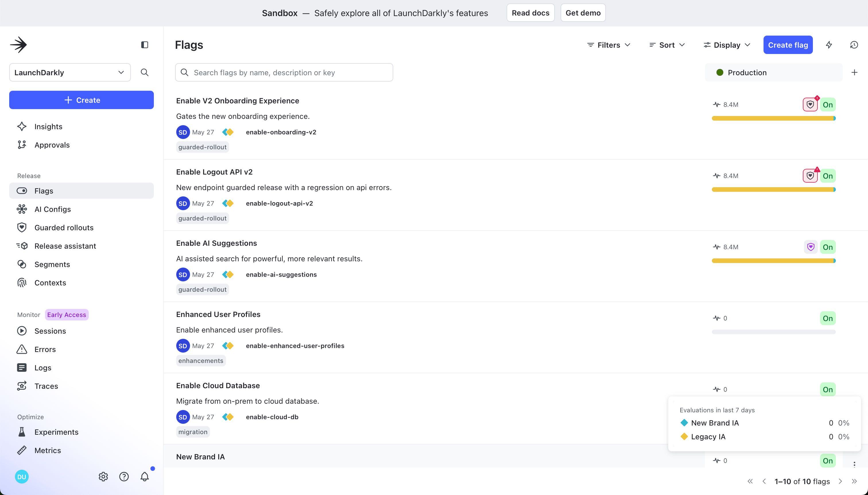Screen dimensions: 868x495
Task: Open account settings gear icon
Action: (x=103, y=477)
